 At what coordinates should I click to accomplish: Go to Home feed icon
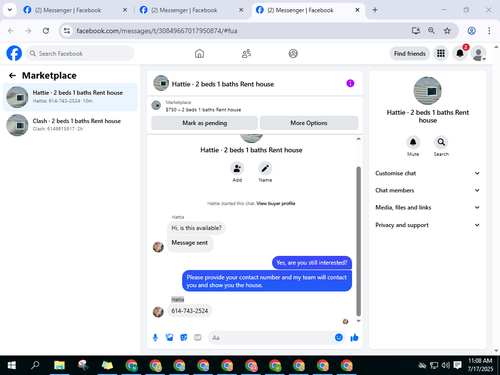(x=199, y=53)
